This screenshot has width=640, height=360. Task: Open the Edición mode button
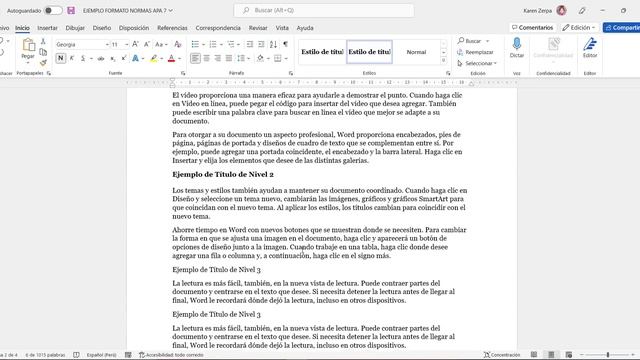coord(579,27)
